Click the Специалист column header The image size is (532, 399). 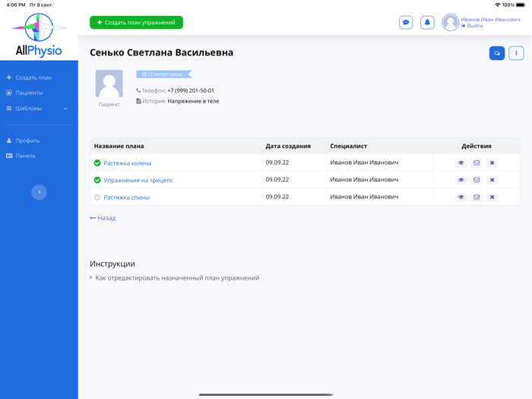348,146
